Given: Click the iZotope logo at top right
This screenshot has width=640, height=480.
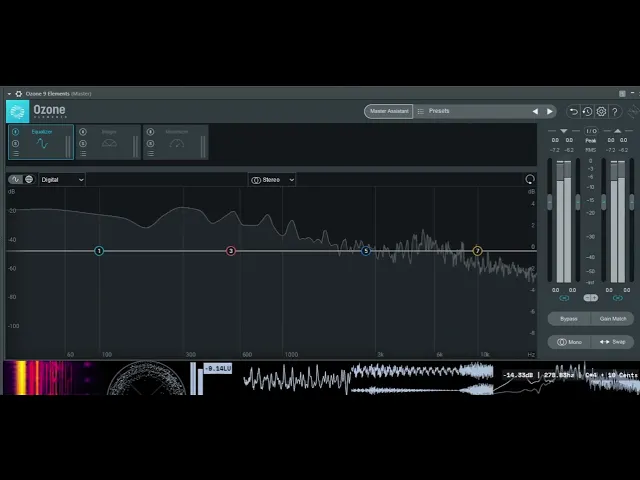Looking at the screenshot, I should point(633,111).
